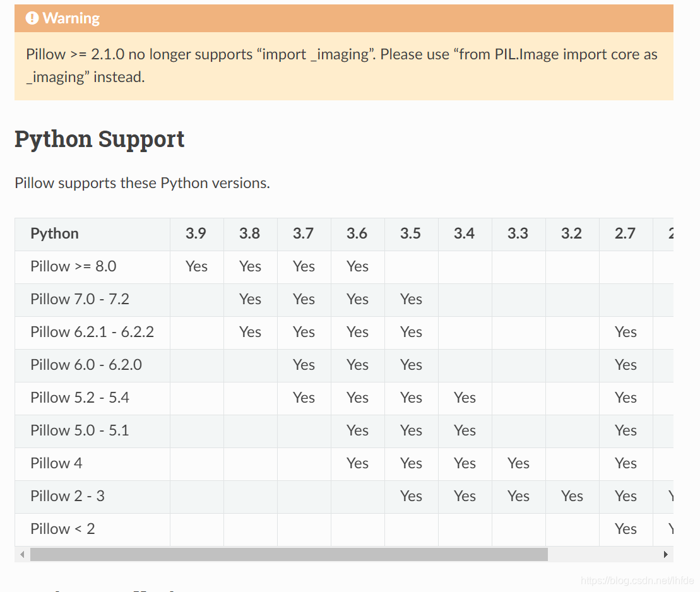Click the 3.8 column header
The width and height of the screenshot is (700, 592).
[250, 234]
